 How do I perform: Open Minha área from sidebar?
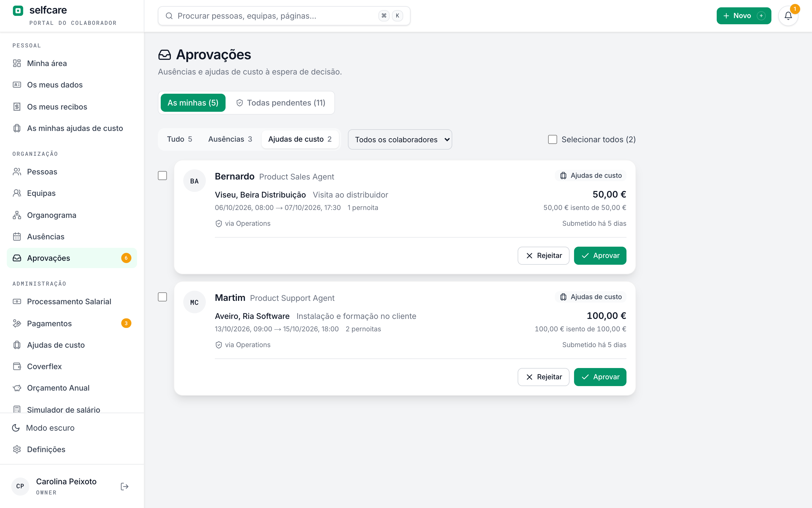pos(72,63)
